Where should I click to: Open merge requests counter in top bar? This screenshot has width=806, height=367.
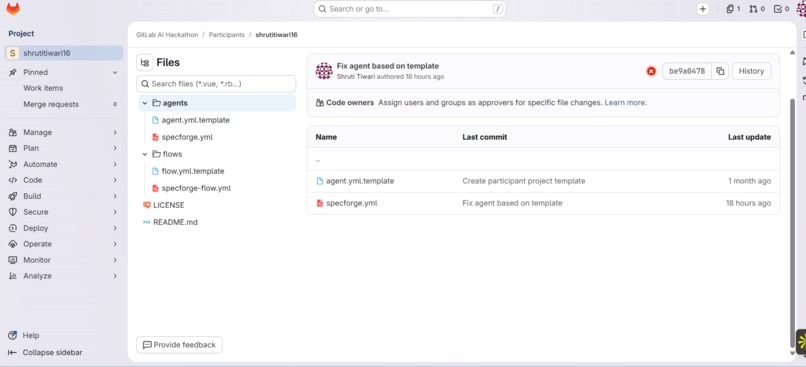pos(757,9)
